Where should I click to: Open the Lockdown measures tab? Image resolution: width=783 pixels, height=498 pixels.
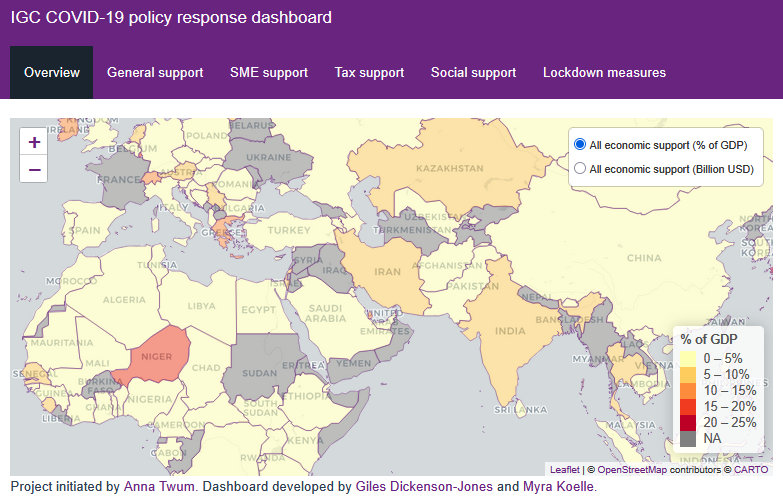tap(604, 72)
